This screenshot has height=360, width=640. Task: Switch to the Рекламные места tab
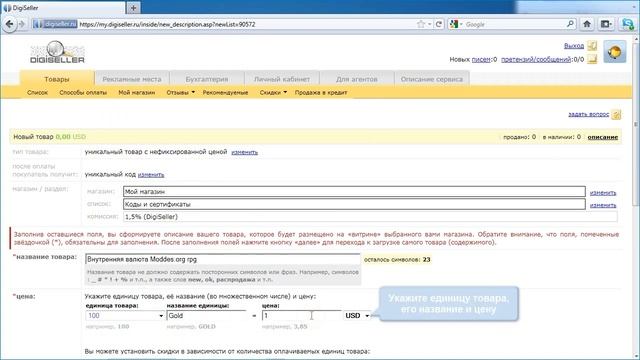click(132, 79)
